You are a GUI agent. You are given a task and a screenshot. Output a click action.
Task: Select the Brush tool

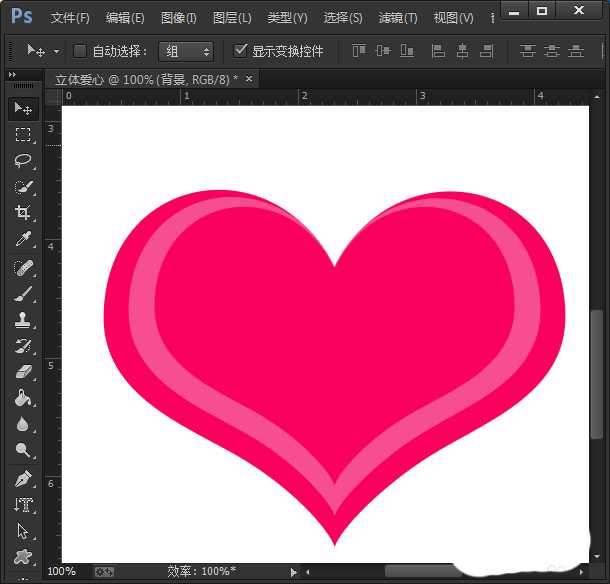coord(23,293)
